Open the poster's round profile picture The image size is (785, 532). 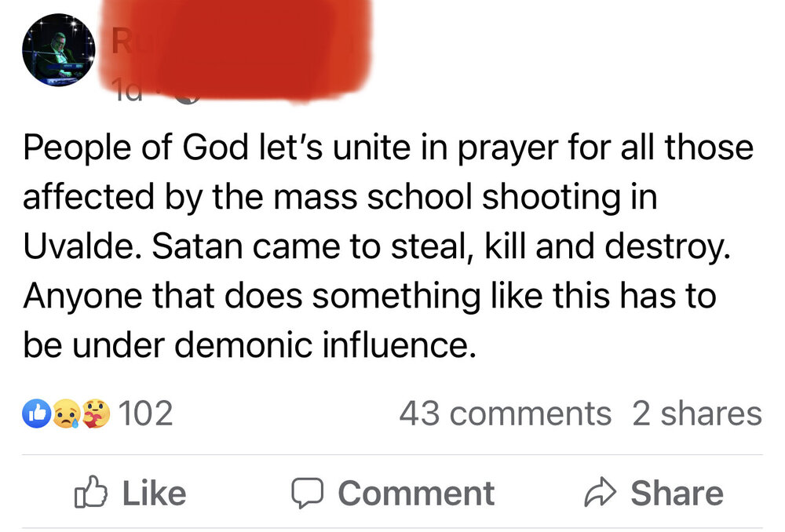(59, 50)
